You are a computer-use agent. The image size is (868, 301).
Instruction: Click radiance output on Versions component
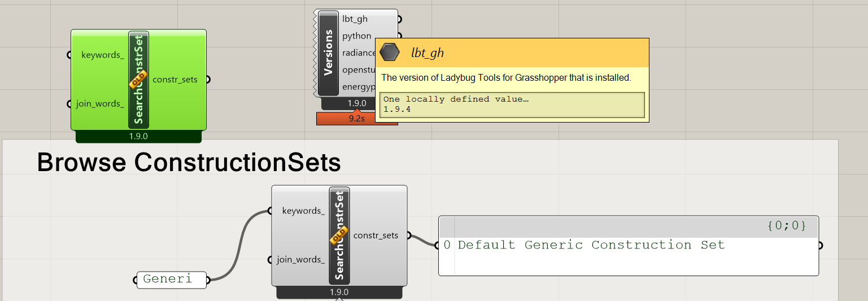(359, 53)
